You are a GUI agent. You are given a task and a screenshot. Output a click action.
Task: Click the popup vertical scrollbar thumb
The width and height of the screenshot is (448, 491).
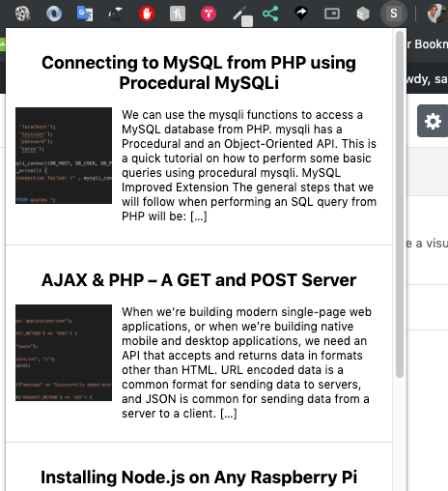pyautogui.click(x=400, y=204)
